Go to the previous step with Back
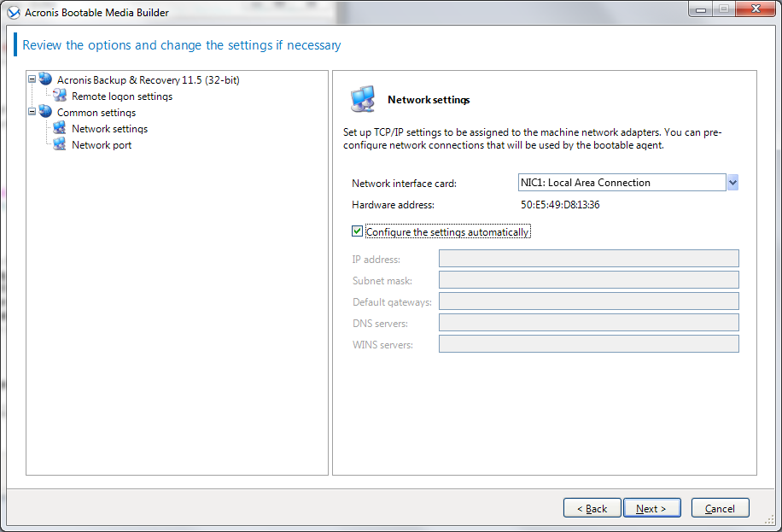This screenshot has width=782, height=532. [592, 508]
